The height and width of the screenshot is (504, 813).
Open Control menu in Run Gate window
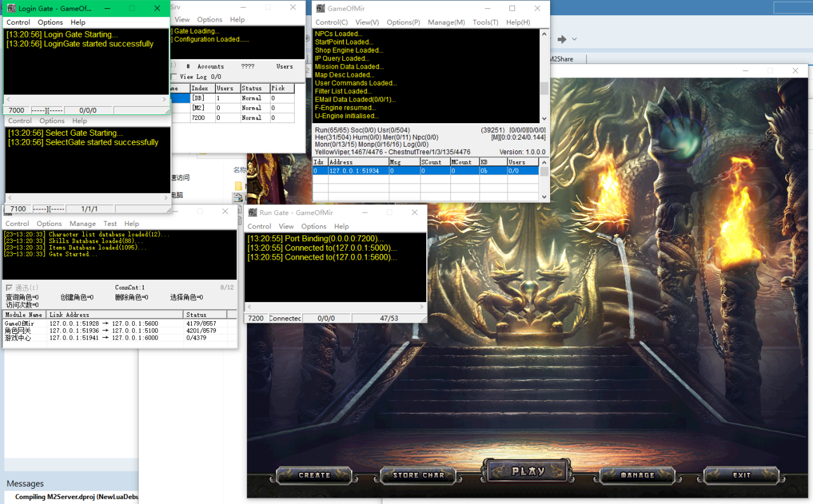pos(259,227)
